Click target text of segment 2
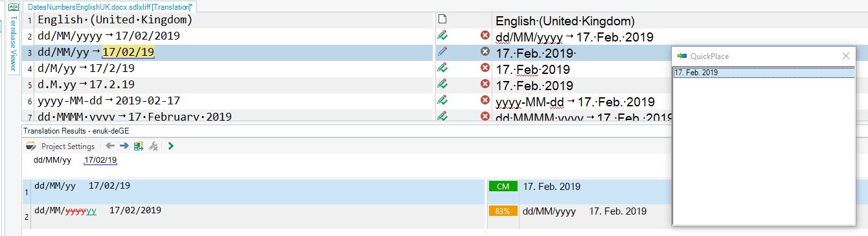The height and width of the screenshot is (236, 868). coord(575,37)
